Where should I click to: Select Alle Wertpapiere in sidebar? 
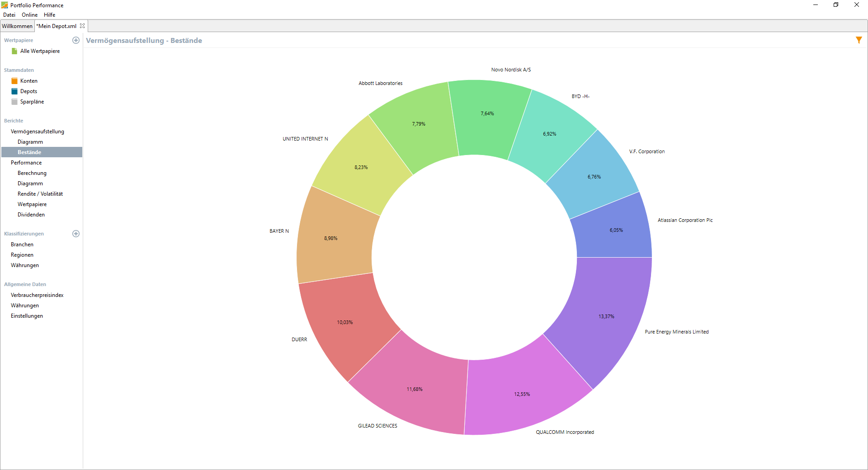click(x=40, y=51)
